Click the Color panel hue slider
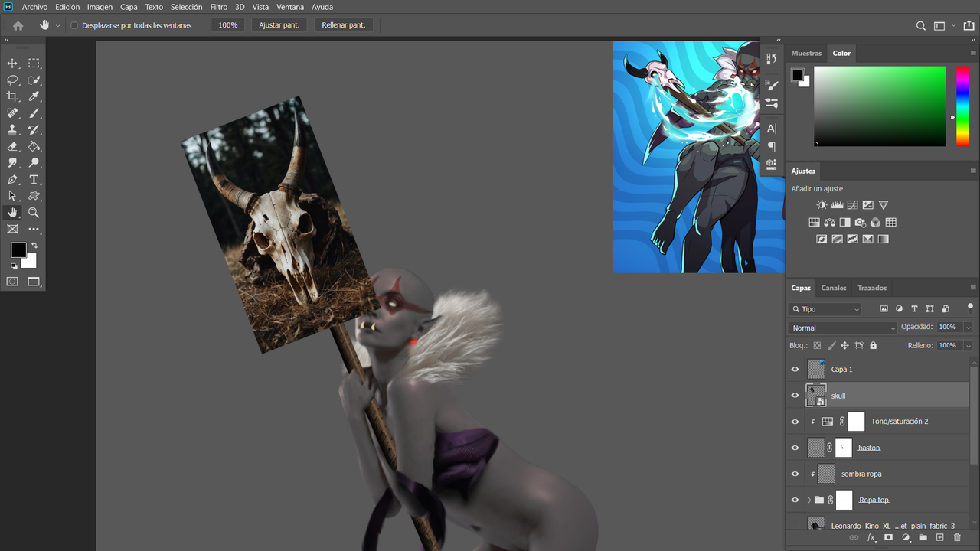 click(962, 106)
